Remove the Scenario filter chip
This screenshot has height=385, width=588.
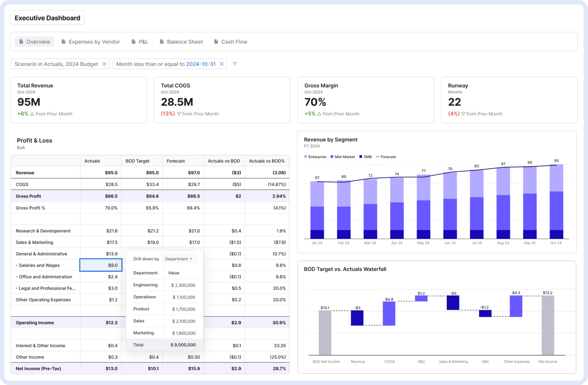tap(104, 64)
